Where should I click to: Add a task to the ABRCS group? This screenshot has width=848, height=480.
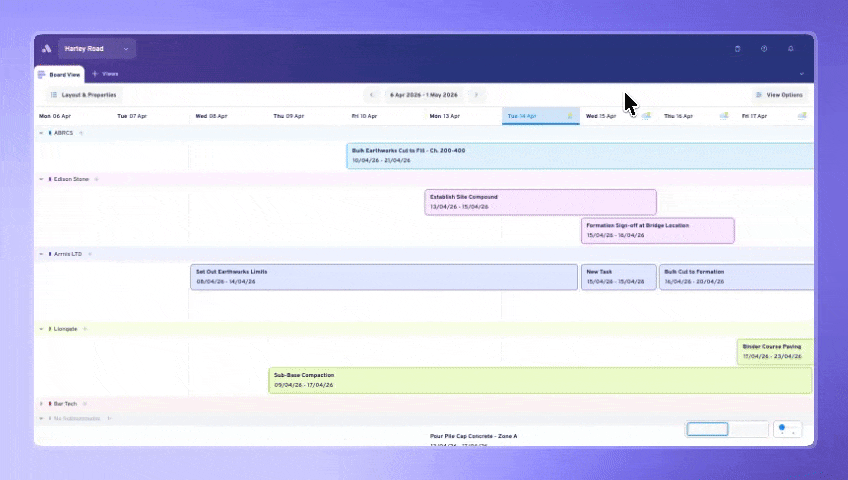[x=81, y=133]
